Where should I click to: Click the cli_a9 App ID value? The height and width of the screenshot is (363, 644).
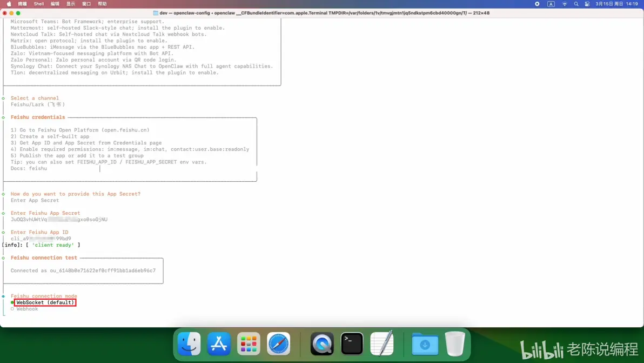41,239
